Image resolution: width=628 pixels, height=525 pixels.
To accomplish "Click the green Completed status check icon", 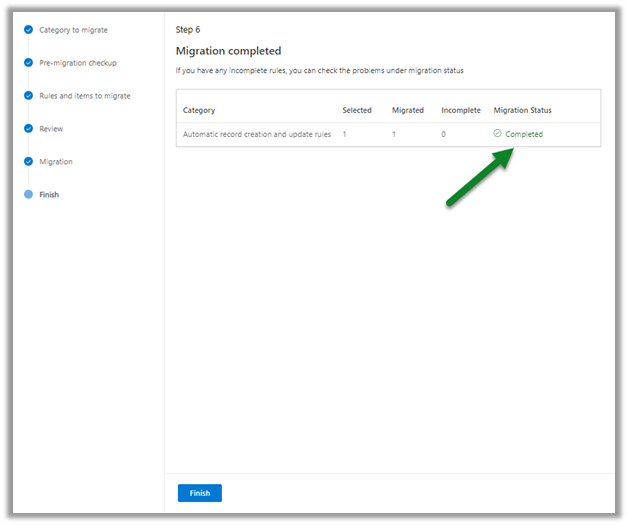I will (498, 134).
